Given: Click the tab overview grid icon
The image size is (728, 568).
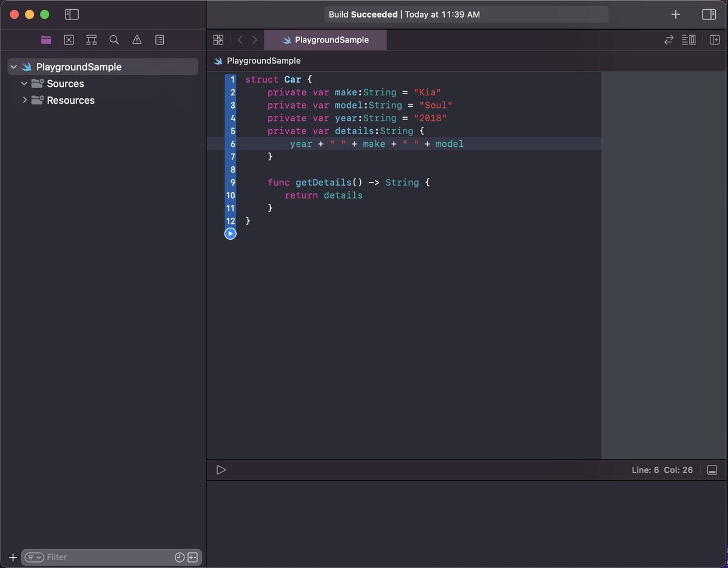Looking at the screenshot, I should (218, 39).
